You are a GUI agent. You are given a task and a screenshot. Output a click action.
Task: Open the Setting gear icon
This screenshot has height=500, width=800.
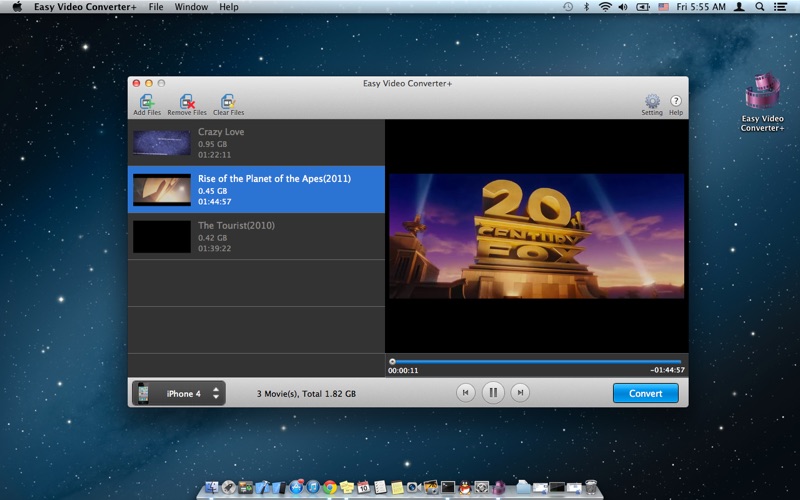click(x=652, y=101)
